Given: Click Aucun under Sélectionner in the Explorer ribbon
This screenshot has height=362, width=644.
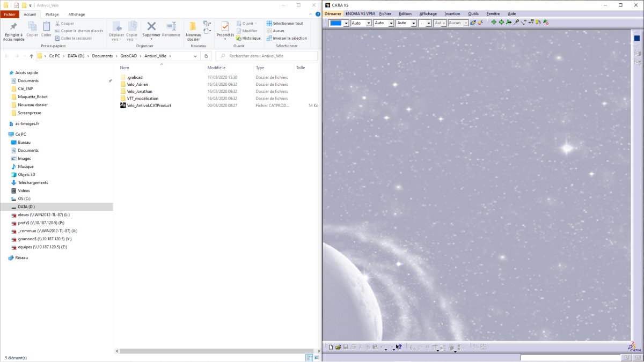Looking at the screenshot, I should point(275,31).
